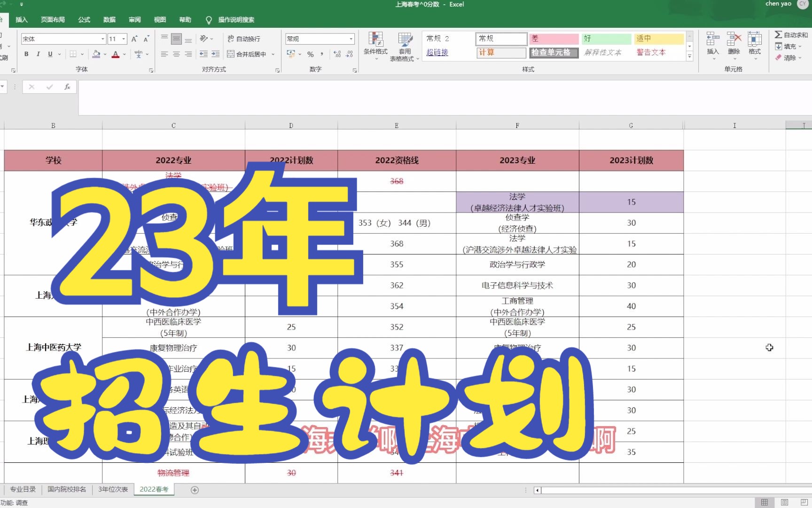The height and width of the screenshot is (508, 812).
Task: Open text orientation options
Action: pyautogui.click(x=206, y=39)
